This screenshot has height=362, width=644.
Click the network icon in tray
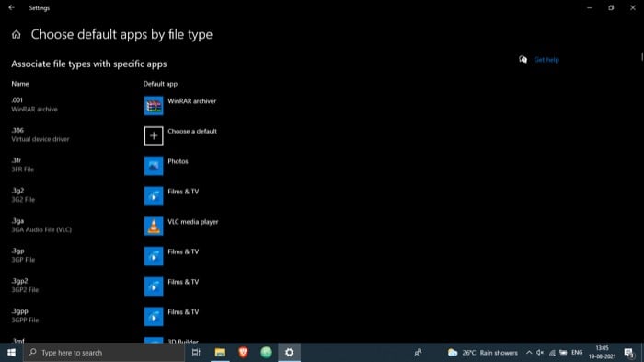pyautogui.click(x=552, y=353)
